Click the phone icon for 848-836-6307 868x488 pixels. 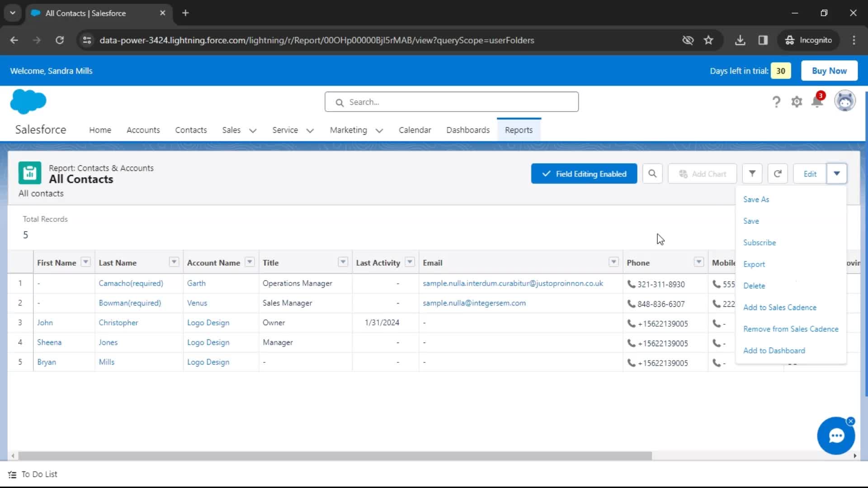(x=631, y=304)
